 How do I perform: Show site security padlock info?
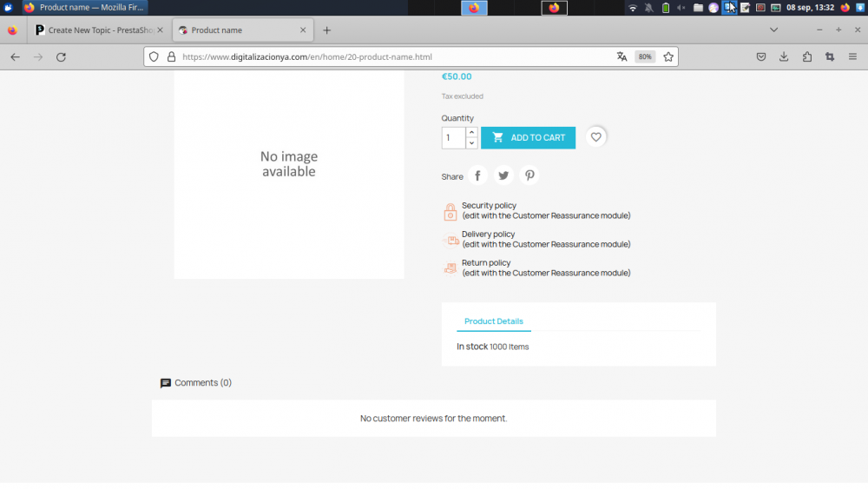coord(171,57)
